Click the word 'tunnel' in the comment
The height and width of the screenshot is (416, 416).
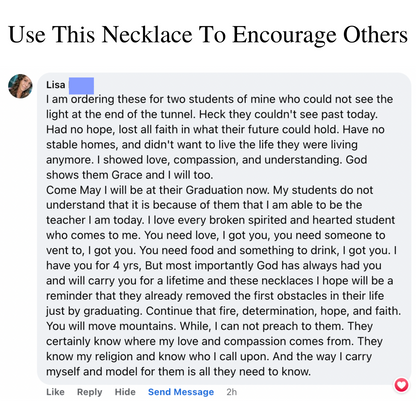(x=178, y=114)
